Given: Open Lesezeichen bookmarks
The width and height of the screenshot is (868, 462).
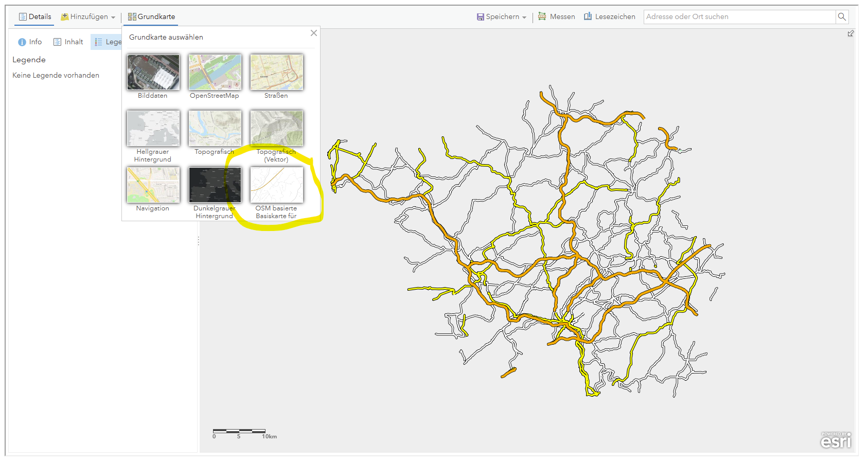Looking at the screenshot, I should [x=610, y=16].
